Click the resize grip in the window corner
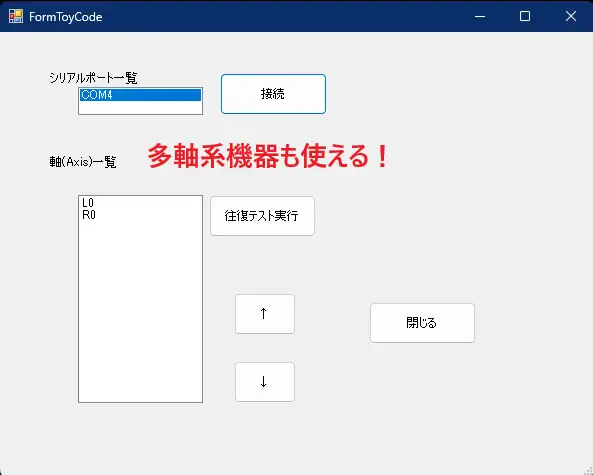This screenshot has height=475, width=593. coord(588,470)
